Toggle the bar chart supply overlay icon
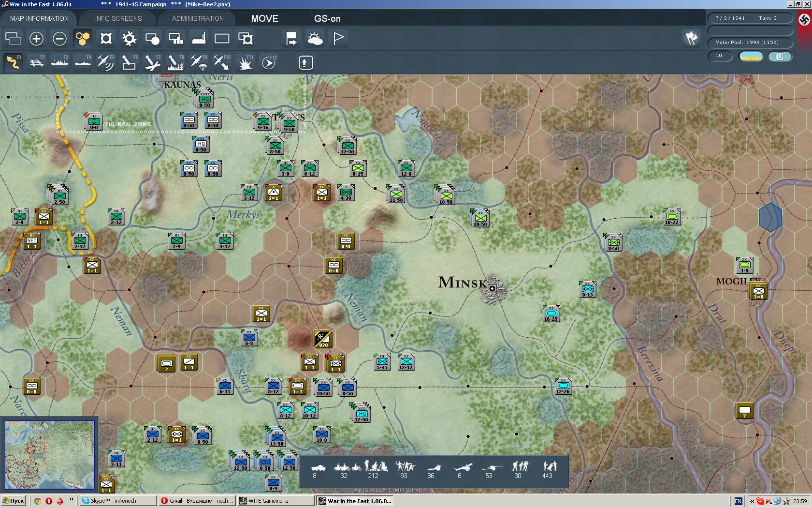812x508 pixels. (x=175, y=38)
